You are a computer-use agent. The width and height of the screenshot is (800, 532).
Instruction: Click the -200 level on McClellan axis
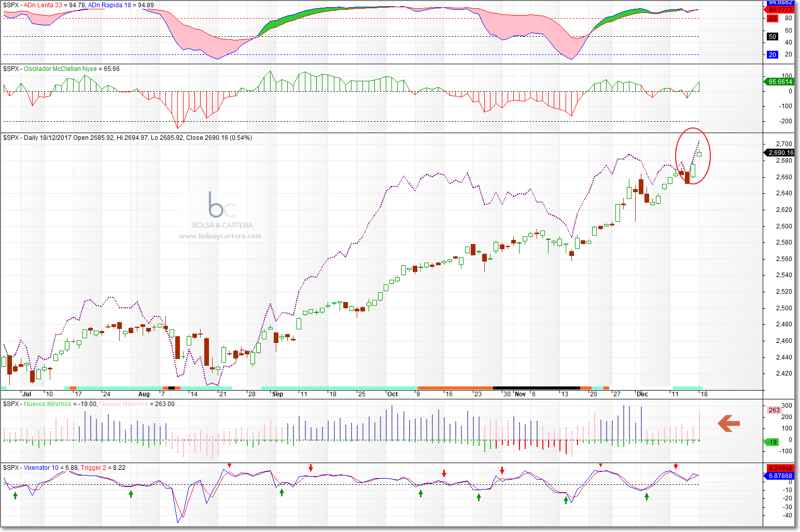[x=786, y=121]
